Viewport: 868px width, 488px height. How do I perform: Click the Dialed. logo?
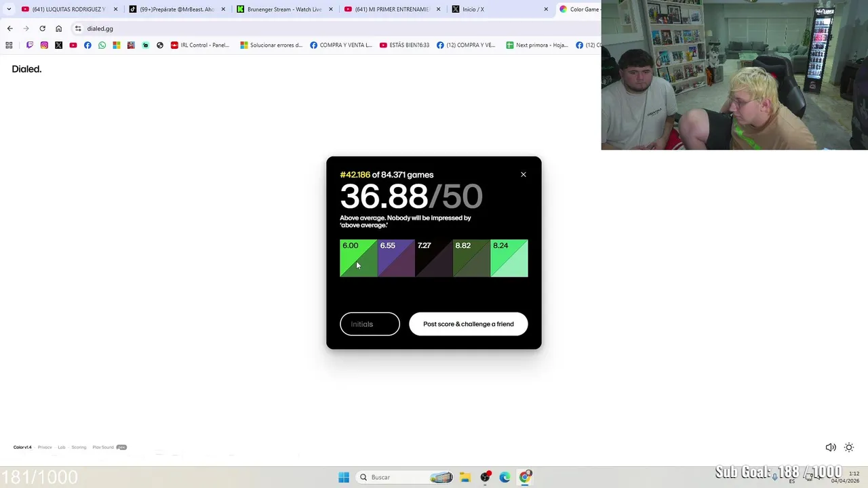26,69
